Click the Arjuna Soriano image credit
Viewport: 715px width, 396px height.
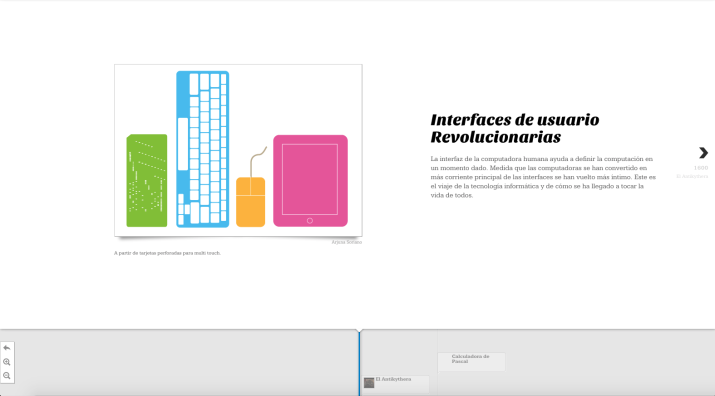pyautogui.click(x=347, y=242)
